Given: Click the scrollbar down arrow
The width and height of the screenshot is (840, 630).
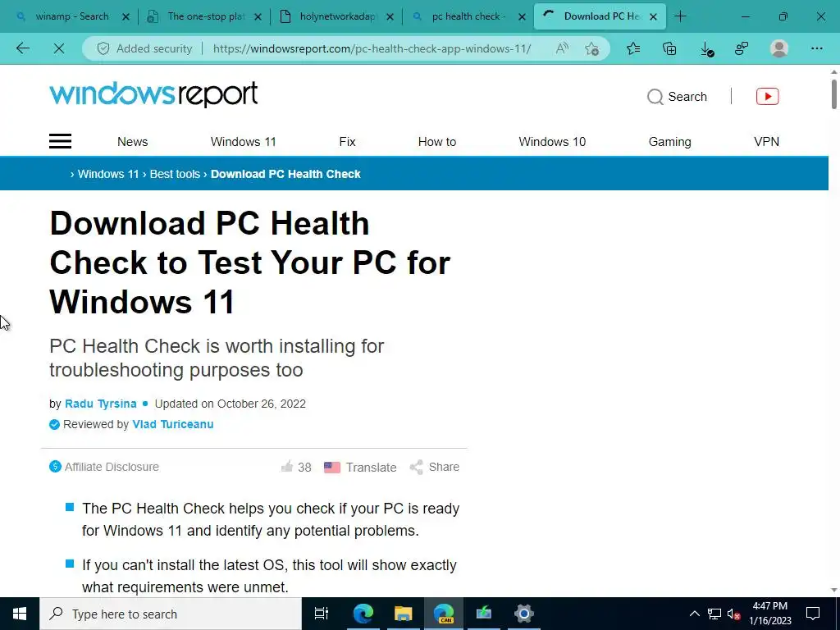Looking at the screenshot, I should (834, 590).
